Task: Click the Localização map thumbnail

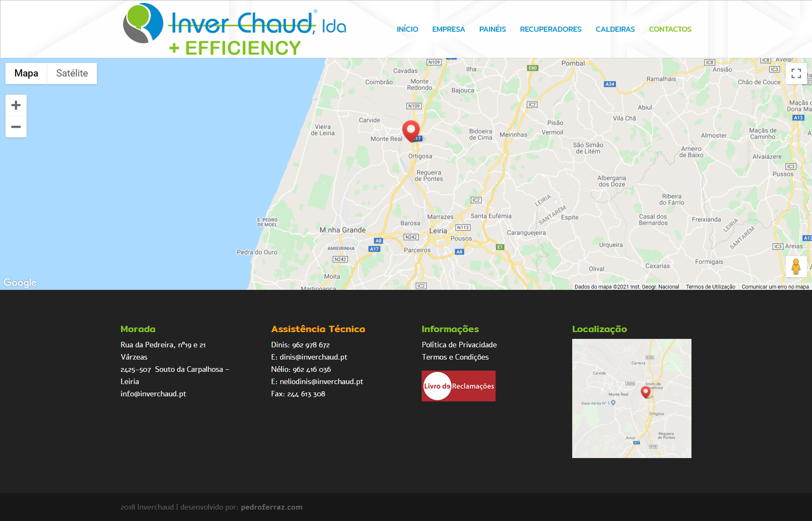Action: [x=631, y=398]
